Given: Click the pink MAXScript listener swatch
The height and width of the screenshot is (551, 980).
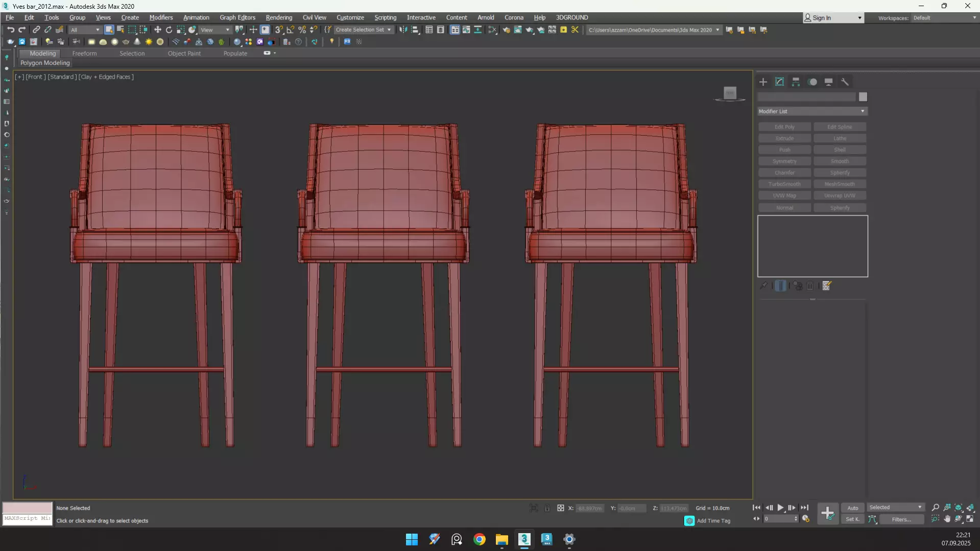Looking at the screenshot, I should coord(28,508).
